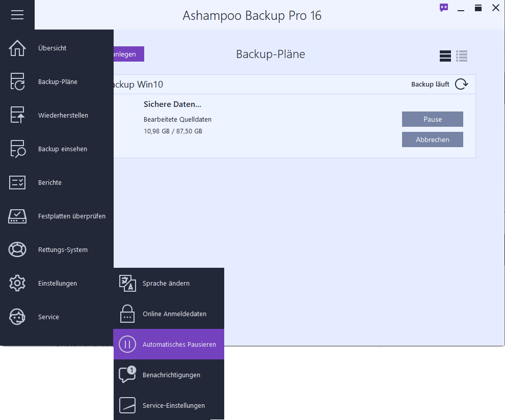The width and height of the screenshot is (505, 420).
Task: Click the Backup läuft refresh icon
Action: pos(461,84)
